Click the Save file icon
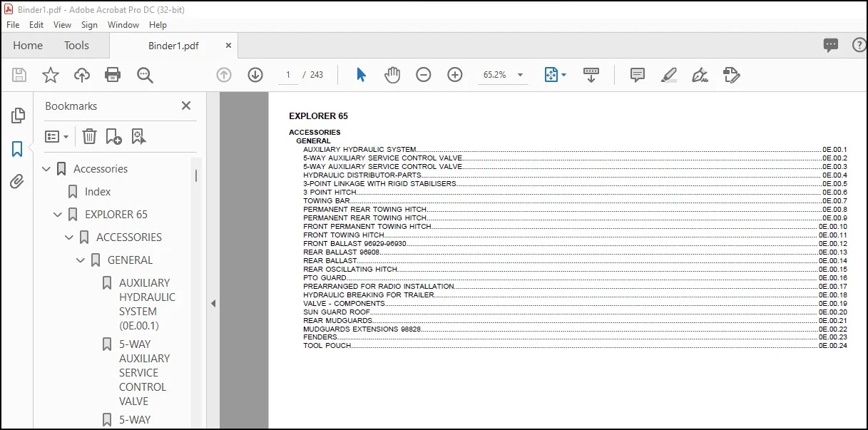The image size is (868, 430). click(x=19, y=75)
